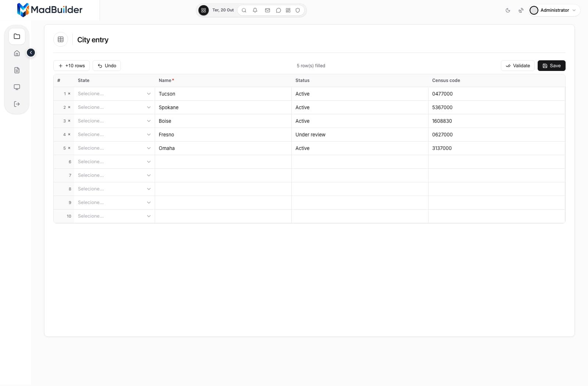The height and width of the screenshot is (386, 588).
Task: Open the chat bubble icon
Action: [x=279, y=10]
